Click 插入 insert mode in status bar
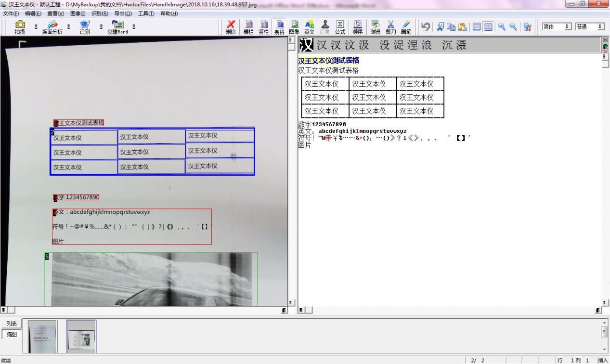The height and width of the screenshot is (364, 610). [603, 360]
